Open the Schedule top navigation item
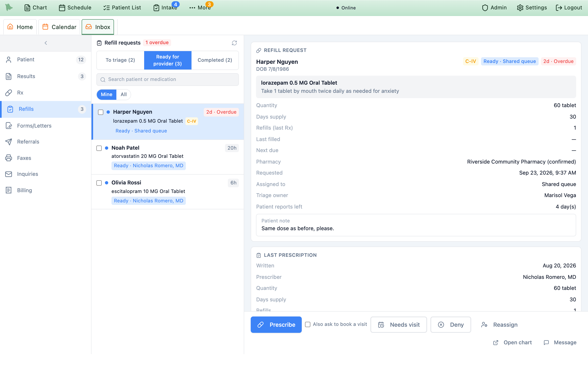 click(75, 8)
